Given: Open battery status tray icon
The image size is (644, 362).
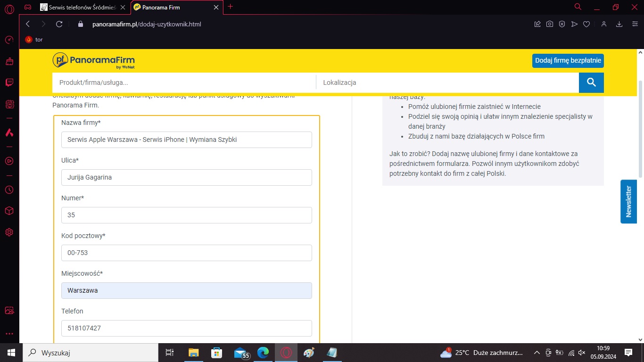Looking at the screenshot, I should click(x=560, y=353).
